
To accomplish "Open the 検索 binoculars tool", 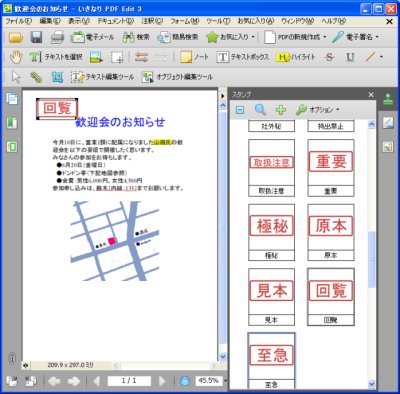I will coord(136,37).
